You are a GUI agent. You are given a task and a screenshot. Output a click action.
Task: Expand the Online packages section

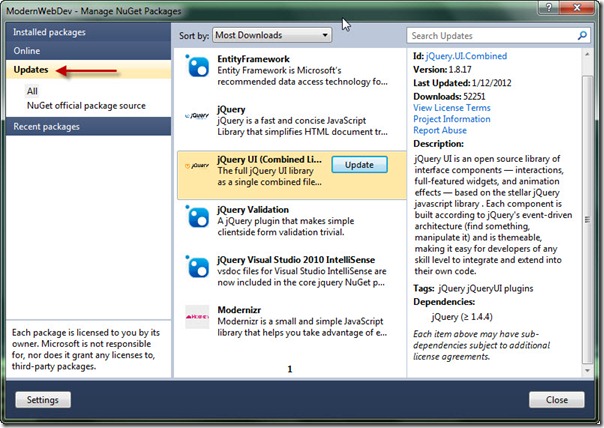(x=28, y=51)
